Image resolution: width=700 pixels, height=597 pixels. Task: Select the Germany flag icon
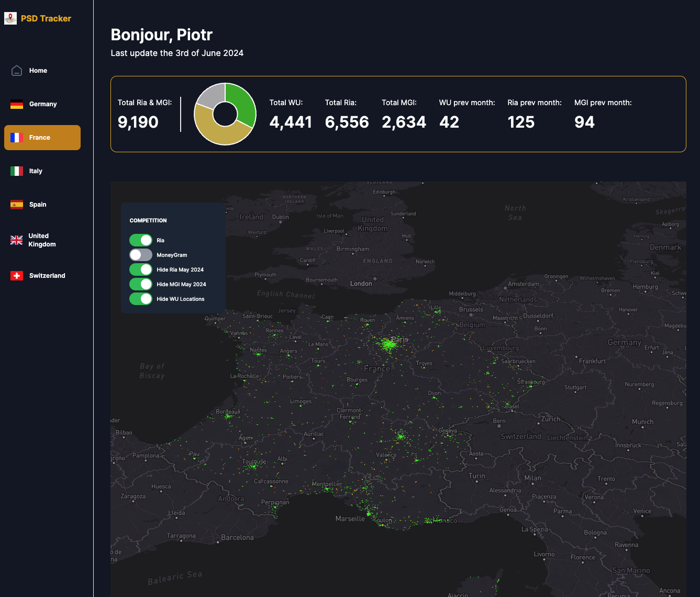17,104
